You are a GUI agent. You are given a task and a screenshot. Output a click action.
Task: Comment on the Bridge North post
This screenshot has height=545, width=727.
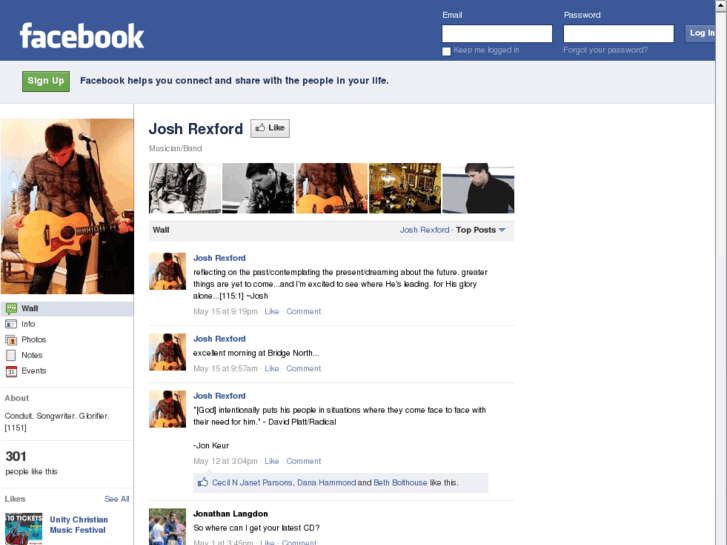point(303,368)
